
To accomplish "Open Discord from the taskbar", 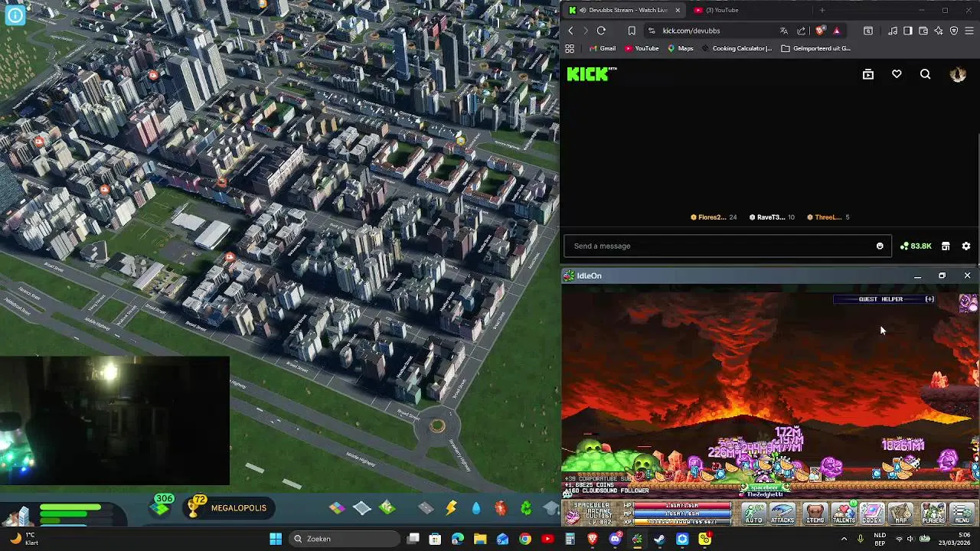I will 615,539.
